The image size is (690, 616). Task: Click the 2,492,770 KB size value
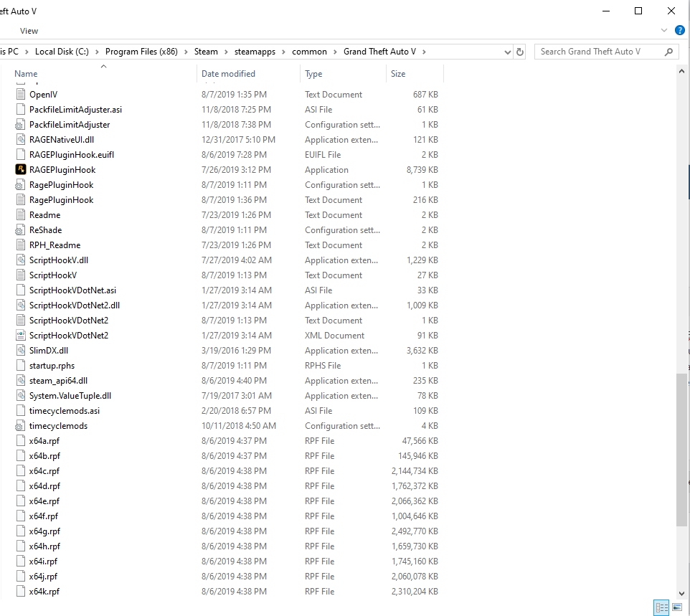[415, 531]
